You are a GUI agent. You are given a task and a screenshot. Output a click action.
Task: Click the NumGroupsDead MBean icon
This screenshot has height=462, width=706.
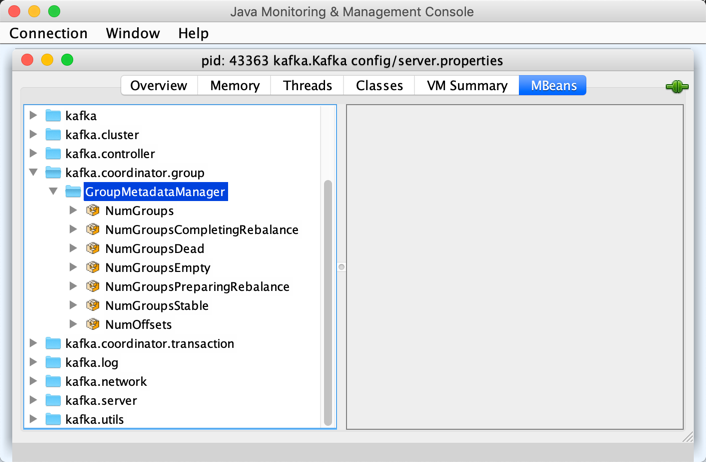point(93,249)
